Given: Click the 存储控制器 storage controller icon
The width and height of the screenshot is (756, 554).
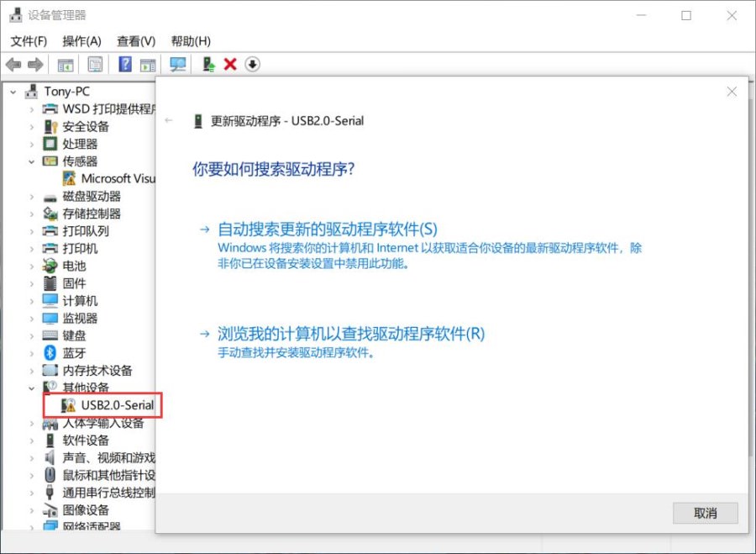Looking at the screenshot, I should [50, 214].
